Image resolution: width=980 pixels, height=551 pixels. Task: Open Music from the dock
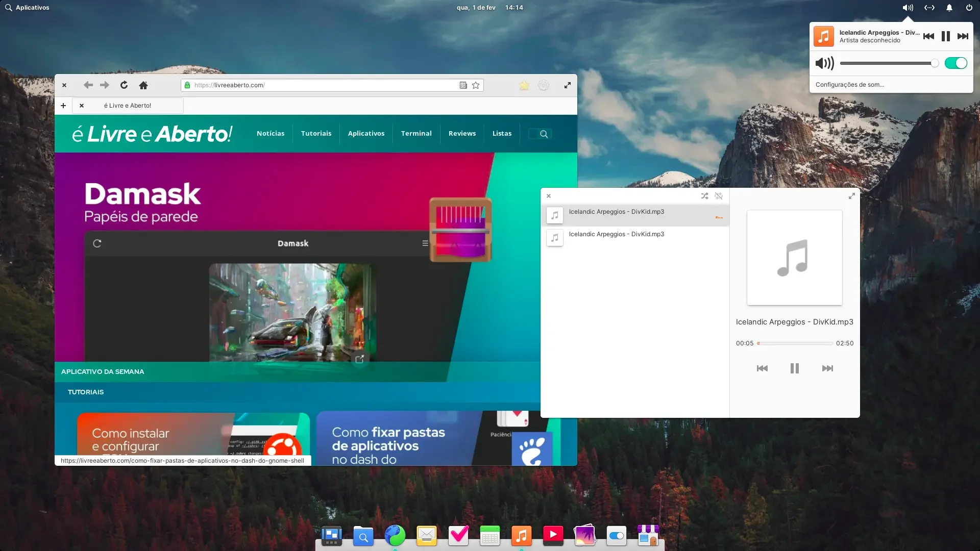[522, 536]
